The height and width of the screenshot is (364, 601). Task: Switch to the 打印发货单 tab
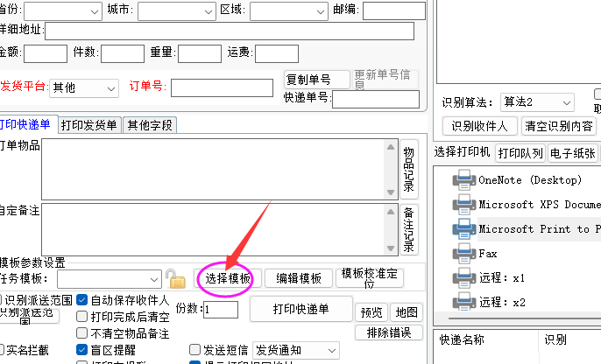click(x=89, y=125)
